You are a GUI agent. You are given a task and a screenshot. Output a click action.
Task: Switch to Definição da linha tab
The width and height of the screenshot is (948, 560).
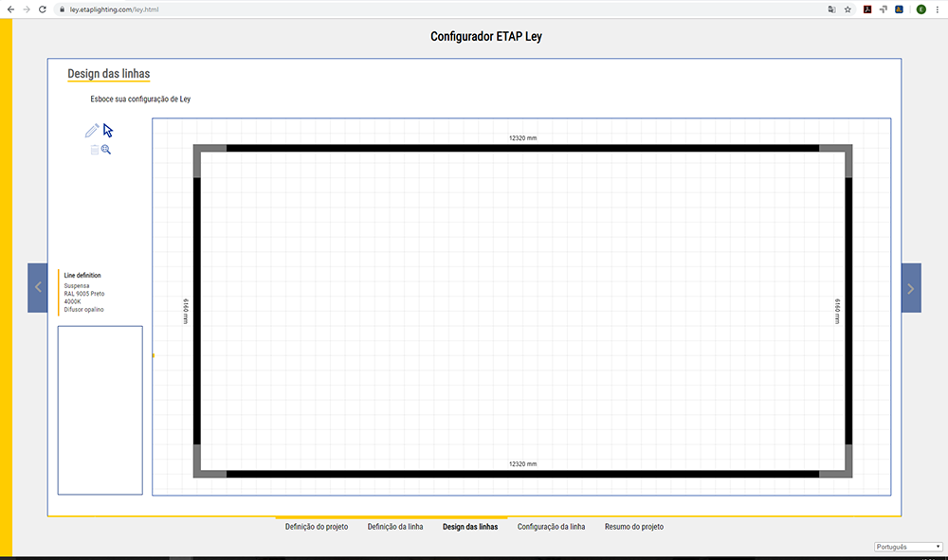click(395, 527)
